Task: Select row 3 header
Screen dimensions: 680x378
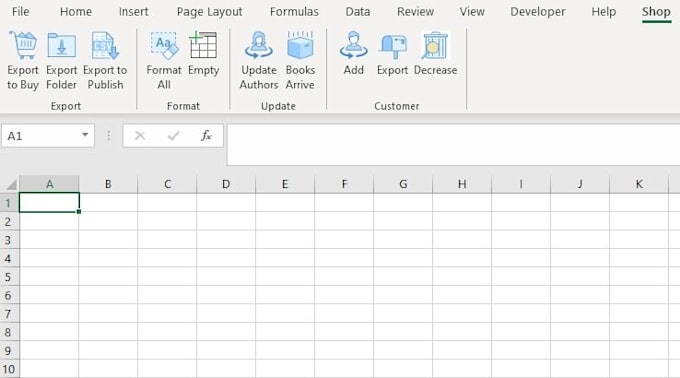Action: coord(9,240)
